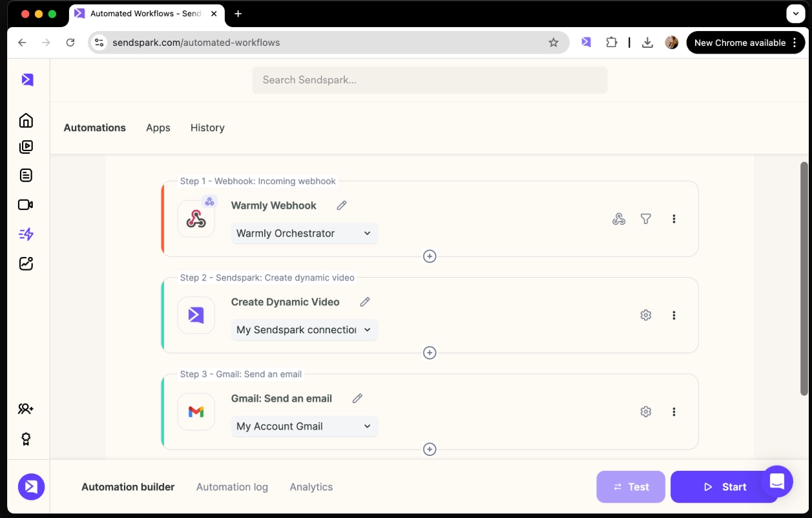812x518 pixels.
Task: Click the Gmail app icon on Step 3
Action: (196, 411)
